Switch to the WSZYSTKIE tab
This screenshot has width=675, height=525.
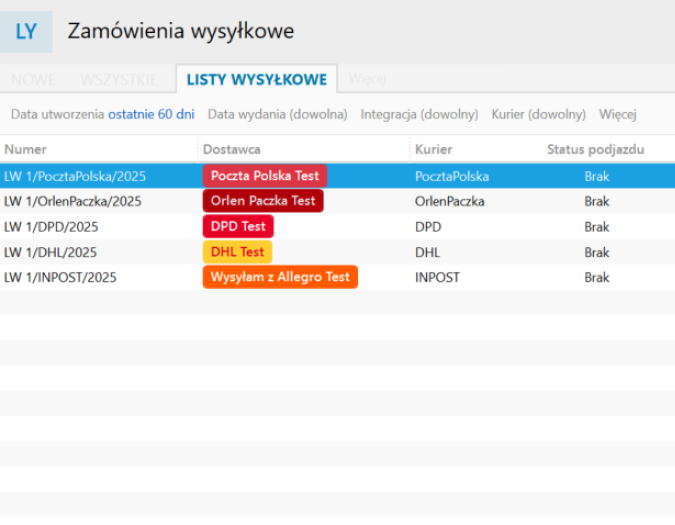tap(119, 80)
